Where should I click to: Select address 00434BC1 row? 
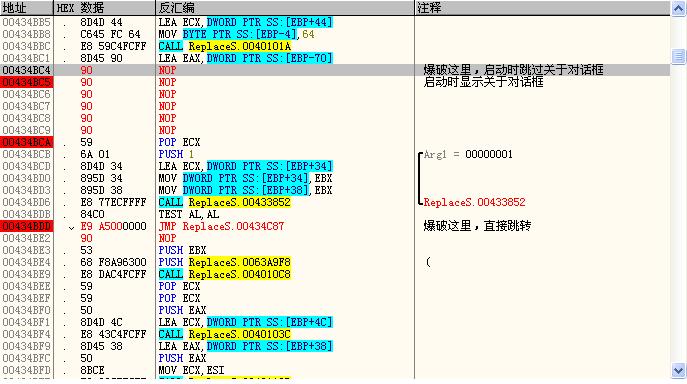tap(27, 58)
